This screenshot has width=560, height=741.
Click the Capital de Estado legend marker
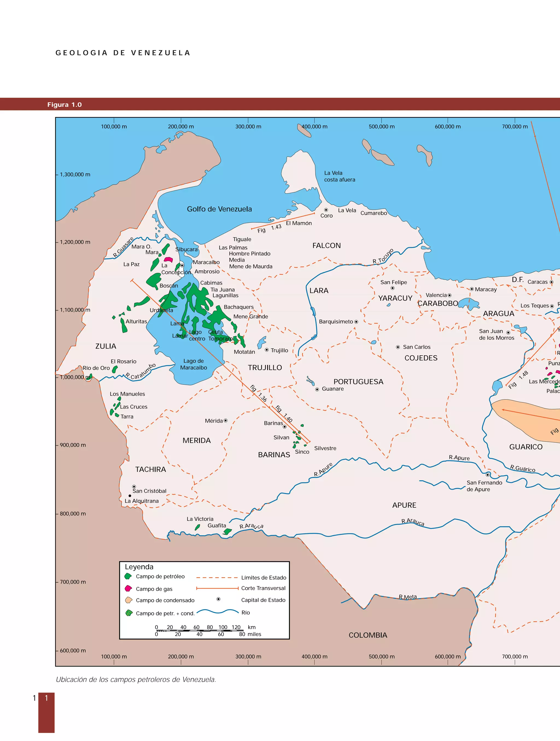tap(218, 599)
